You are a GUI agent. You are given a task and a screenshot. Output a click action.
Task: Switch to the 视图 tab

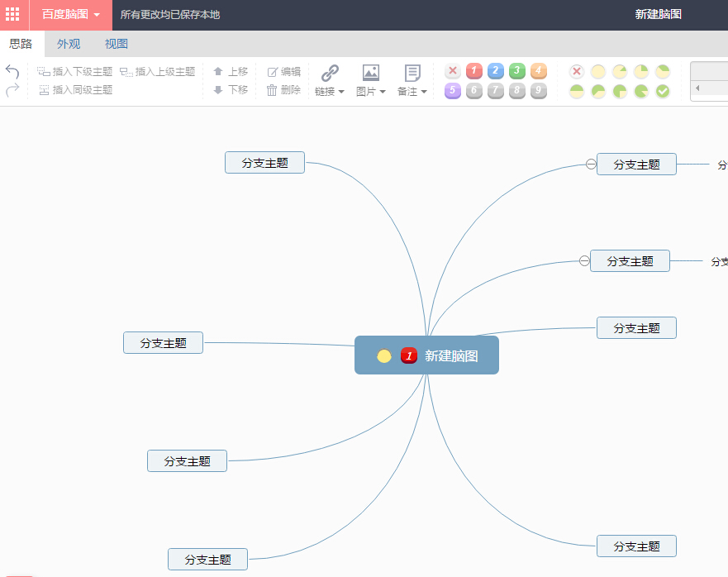point(116,43)
